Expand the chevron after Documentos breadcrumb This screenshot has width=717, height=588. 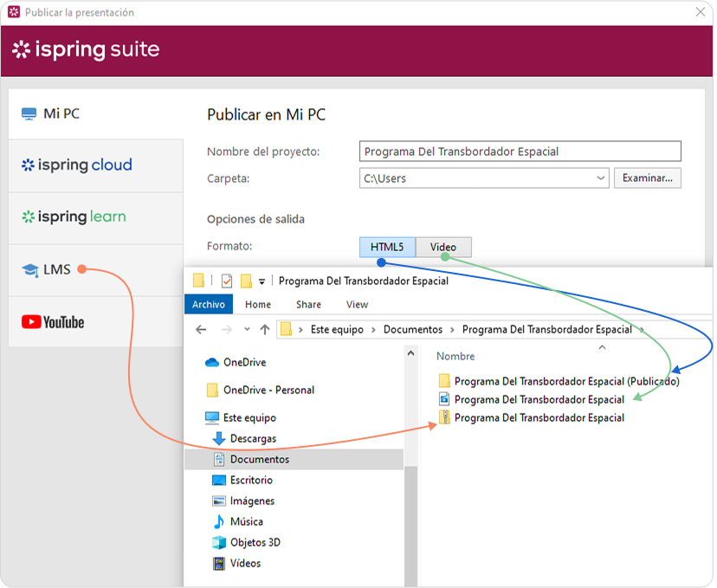[452, 330]
